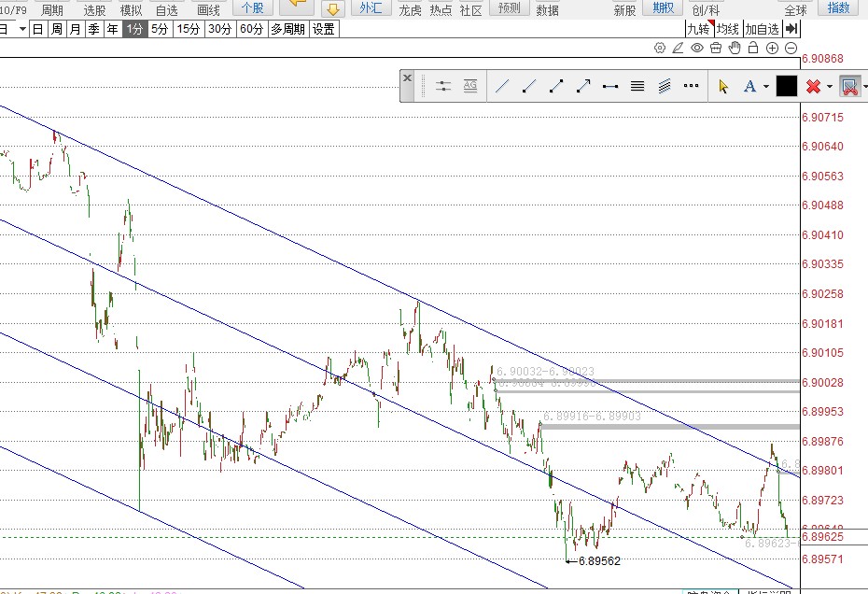Select the arrow line tool
The image size is (868, 594).
[583, 86]
